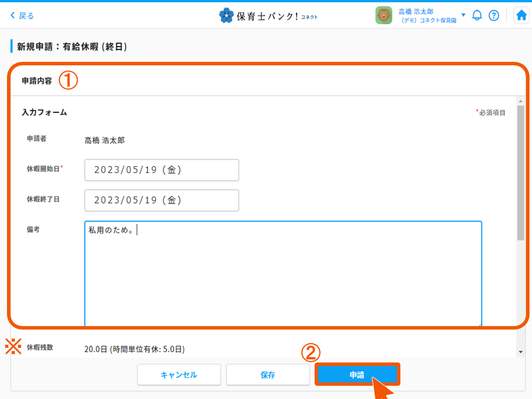The image size is (532, 399).
Task: Click the 申請内容 section header
Action: (37, 81)
